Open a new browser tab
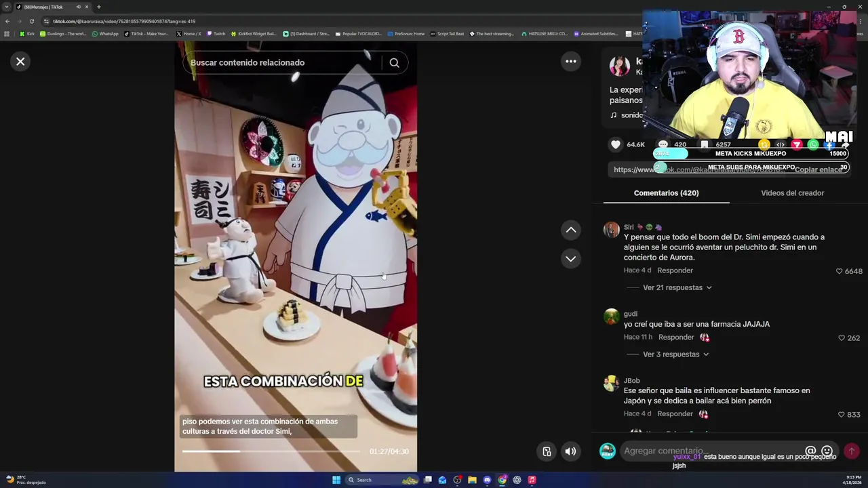868x488 pixels. pyautogui.click(x=99, y=7)
